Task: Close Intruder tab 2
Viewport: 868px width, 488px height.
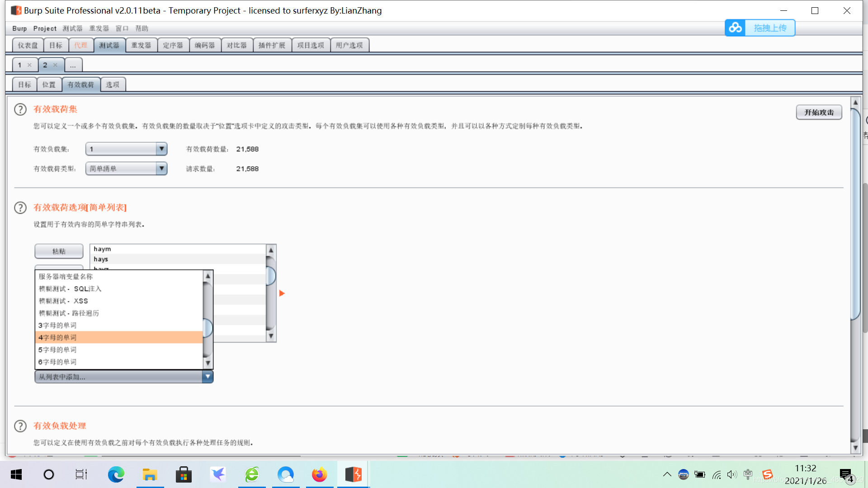Action: pos(55,65)
